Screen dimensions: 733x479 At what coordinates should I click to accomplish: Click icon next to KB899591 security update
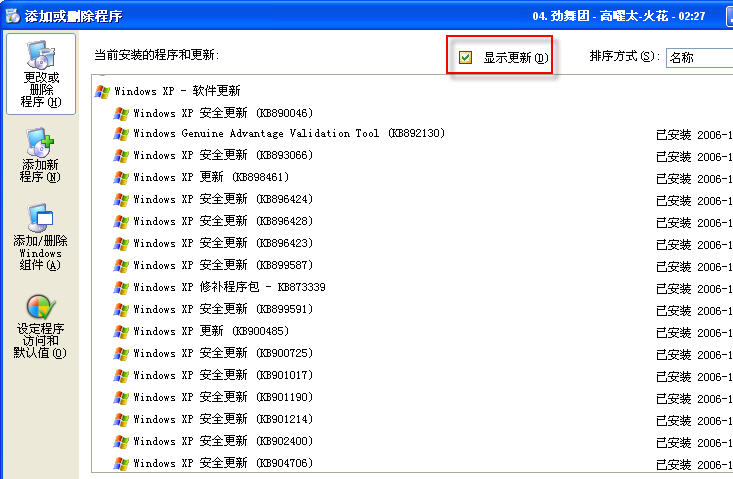coord(121,309)
